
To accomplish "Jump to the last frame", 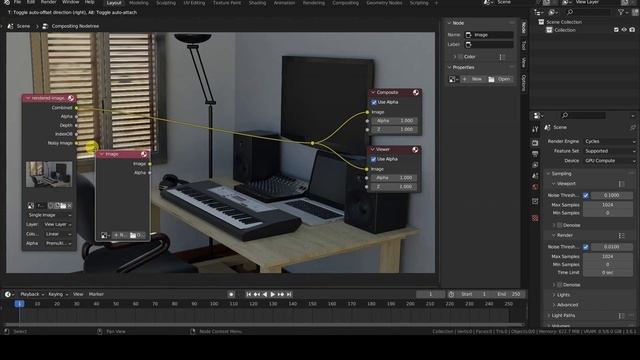I will [289, 294].
